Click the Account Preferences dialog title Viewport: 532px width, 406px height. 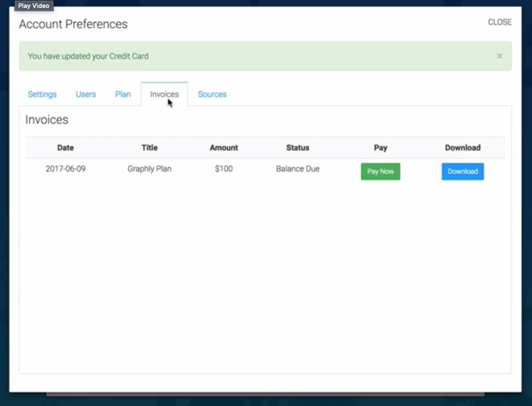click(x=73, y=24)
